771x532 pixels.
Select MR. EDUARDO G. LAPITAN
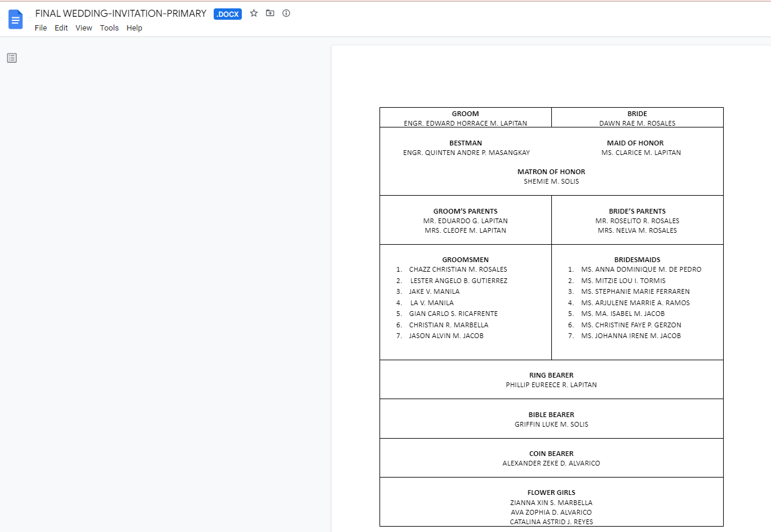(x=466, y=221)
